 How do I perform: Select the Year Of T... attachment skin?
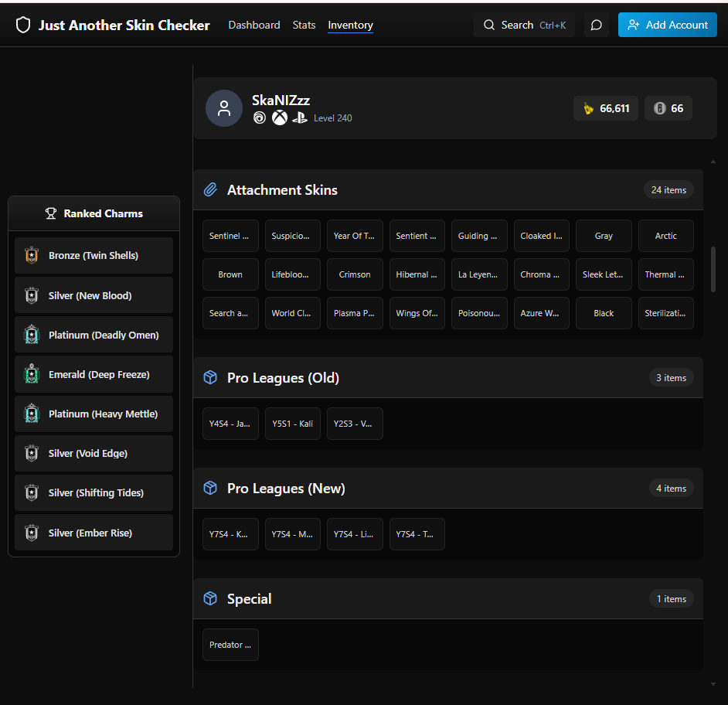click(355, 236)
